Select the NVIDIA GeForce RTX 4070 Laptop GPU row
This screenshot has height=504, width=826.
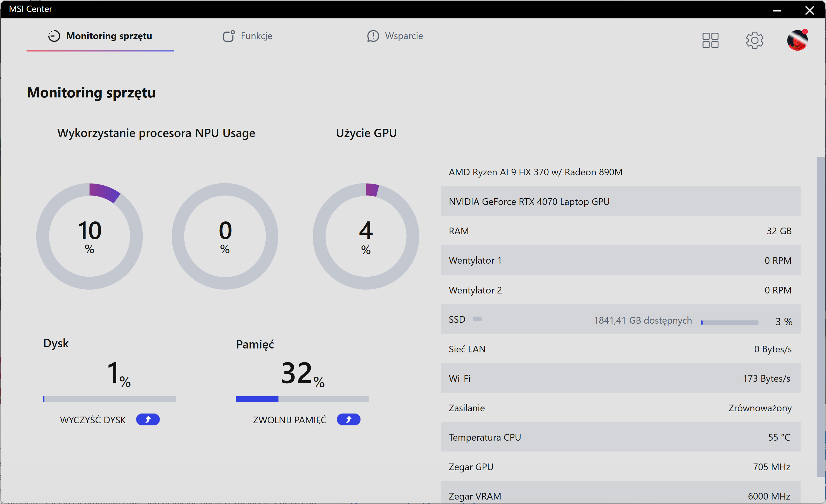pyautogui.click(x=621, y=201)
